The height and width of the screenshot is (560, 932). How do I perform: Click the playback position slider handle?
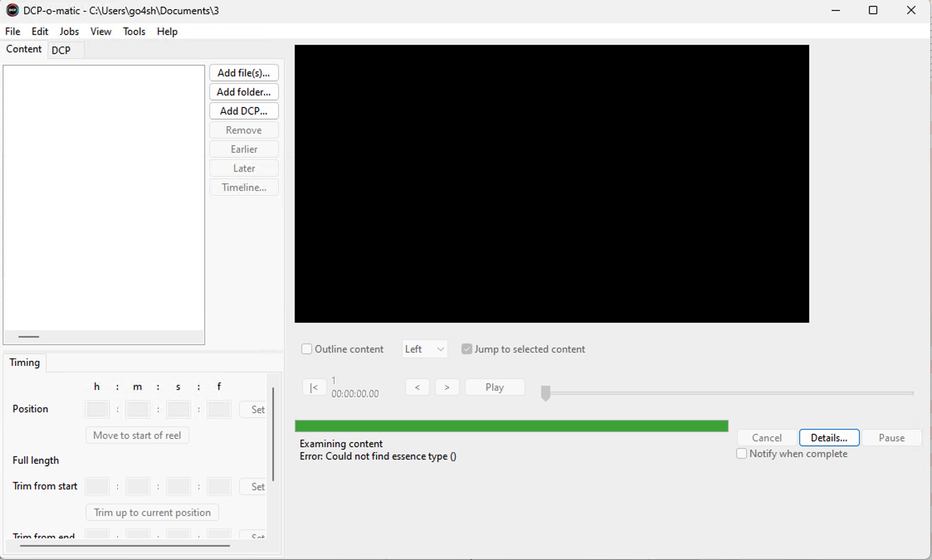coord(546,392)
